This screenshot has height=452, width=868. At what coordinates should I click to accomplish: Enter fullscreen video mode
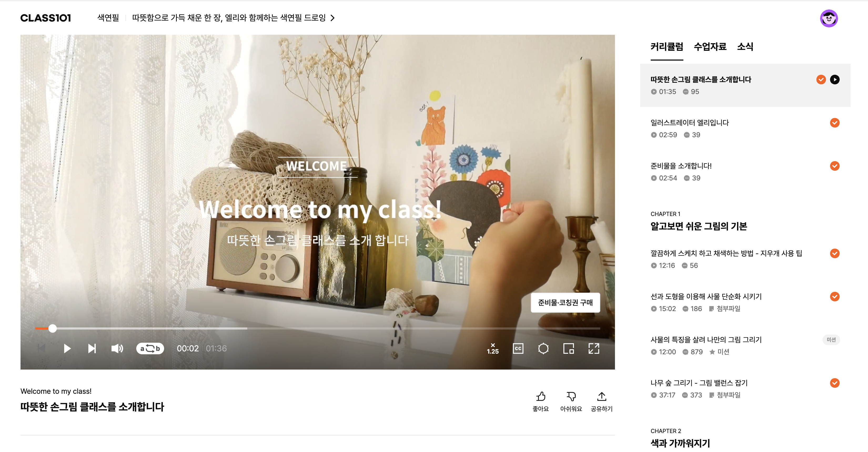[594, 348]
